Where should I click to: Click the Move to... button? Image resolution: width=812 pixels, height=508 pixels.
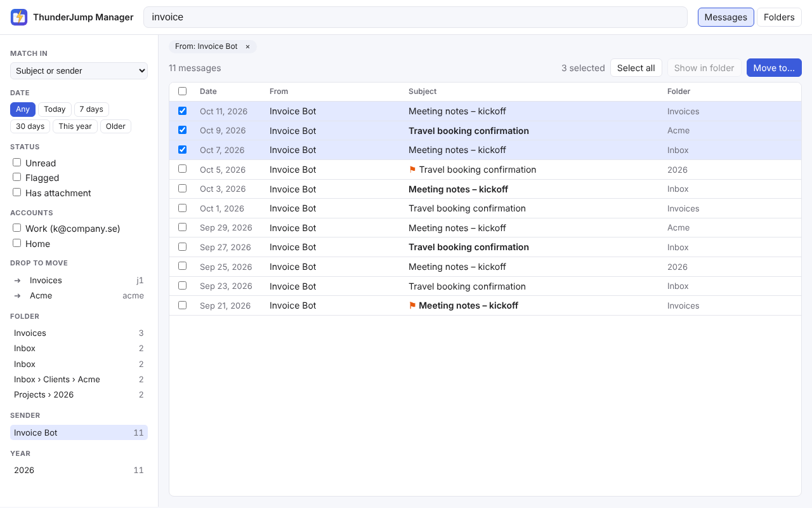[774, 68]
